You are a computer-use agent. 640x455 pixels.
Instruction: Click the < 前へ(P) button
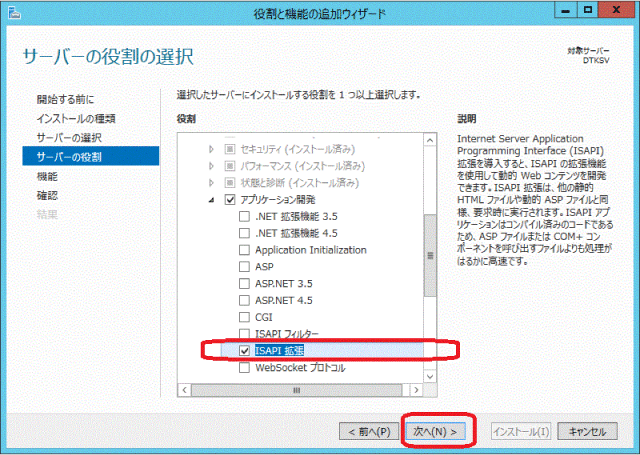369,431
